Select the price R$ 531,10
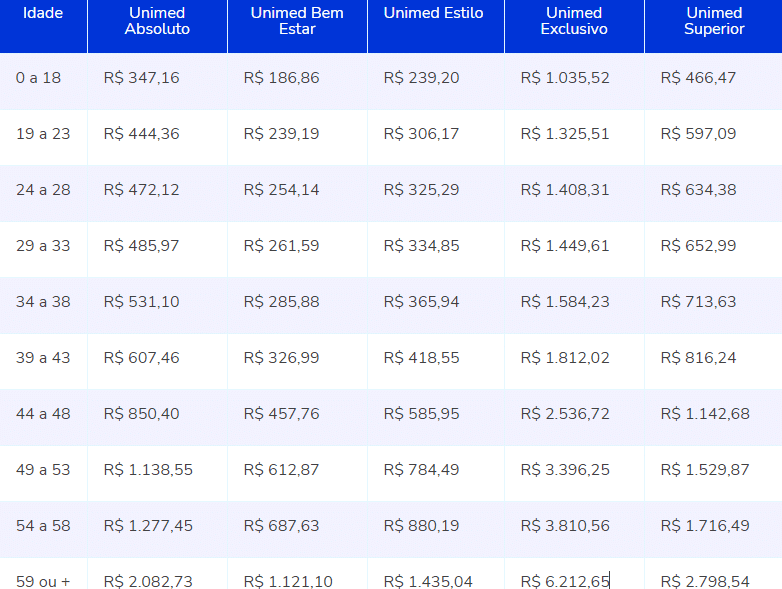This screenshot has width=782, height=589. pos(142,302)
